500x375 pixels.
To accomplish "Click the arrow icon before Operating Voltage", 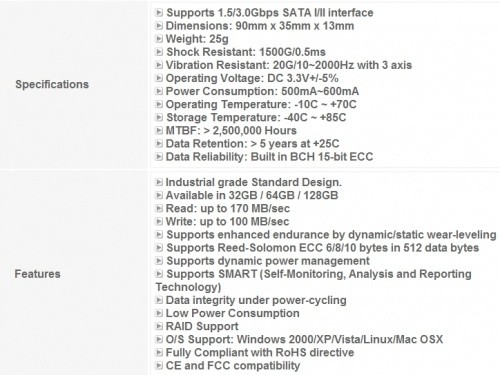I will coord(159,78).
